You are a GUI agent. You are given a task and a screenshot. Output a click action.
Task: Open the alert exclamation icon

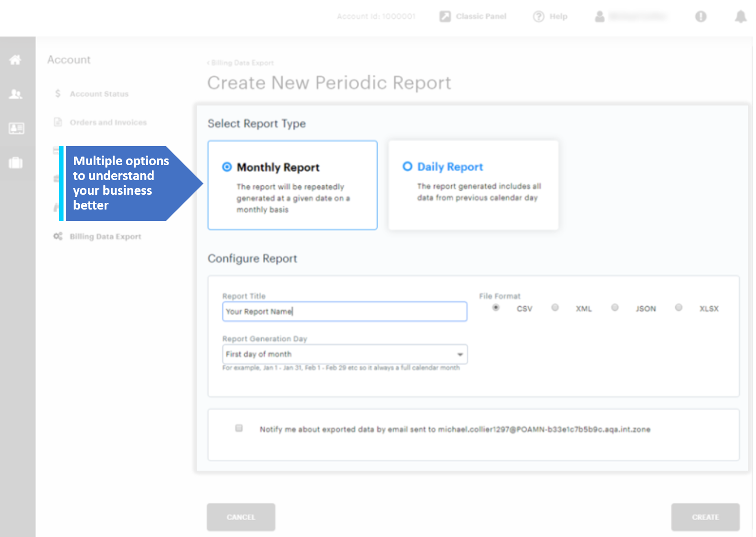click(701, 17)
